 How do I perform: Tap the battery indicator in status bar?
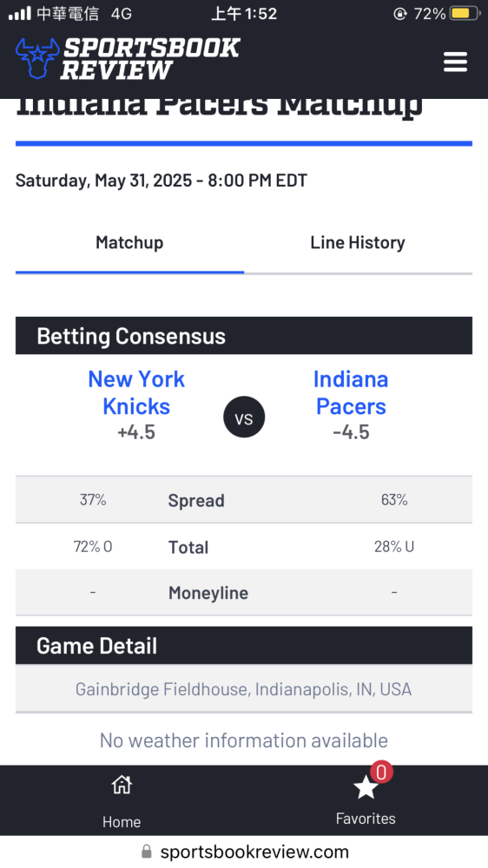(465, 13)
